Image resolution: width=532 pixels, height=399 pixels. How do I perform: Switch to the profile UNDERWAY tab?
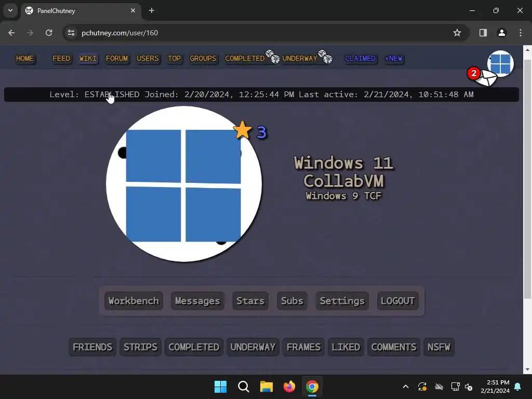[x=253, y=347]
